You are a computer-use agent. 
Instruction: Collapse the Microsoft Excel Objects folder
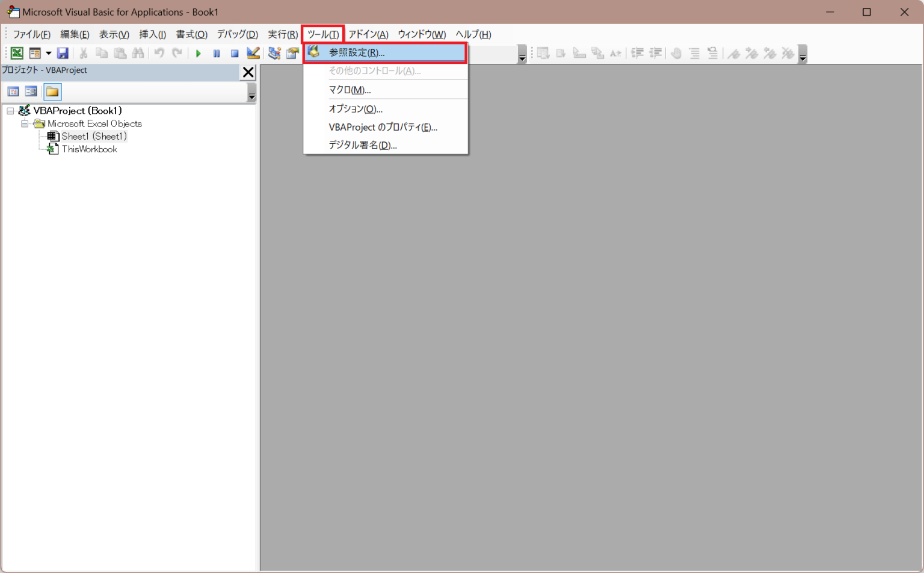25,123
